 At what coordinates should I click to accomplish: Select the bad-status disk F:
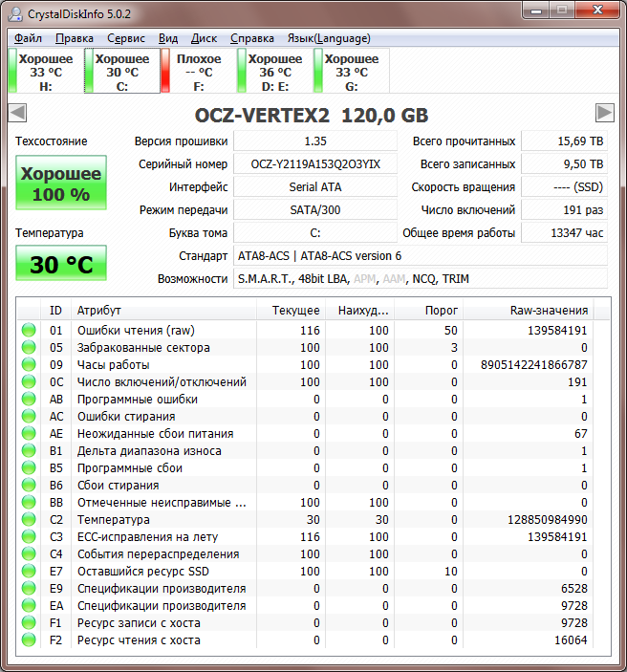pos(199,71)
